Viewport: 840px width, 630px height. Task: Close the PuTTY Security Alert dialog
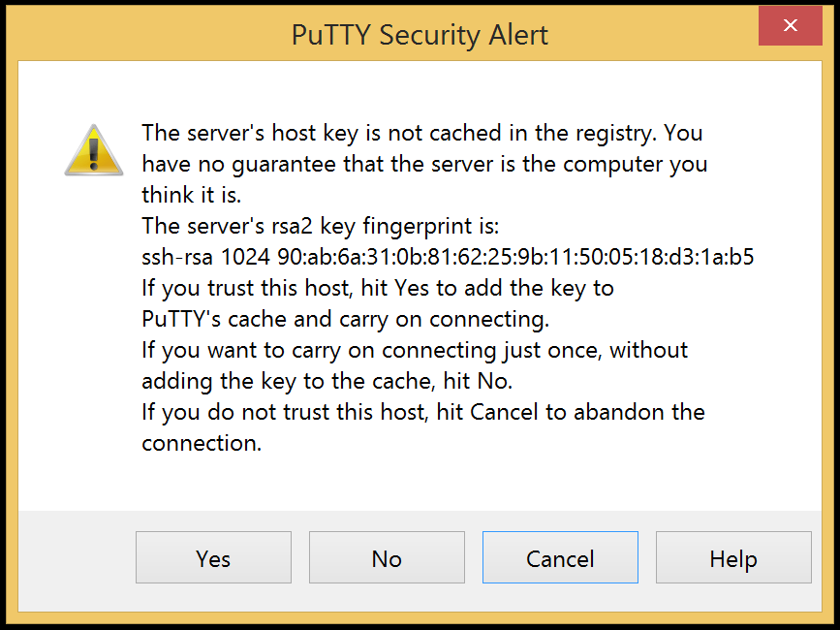[x=791, y=25]
